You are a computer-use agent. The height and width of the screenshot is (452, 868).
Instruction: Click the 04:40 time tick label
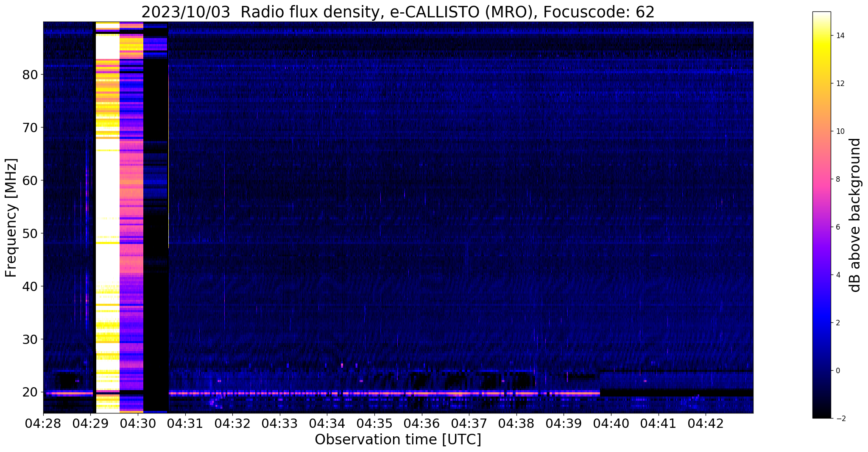click(611, 424)
